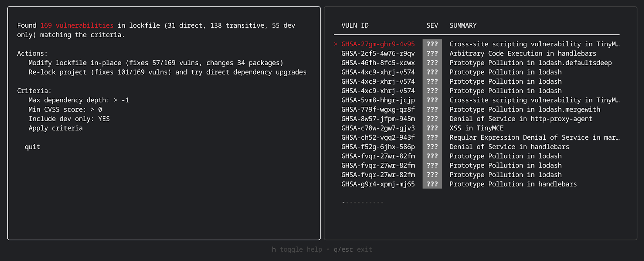The width and height of the screenshot is (644, 261).
Task: Click XSS in TinyMCE summary
Action: [x=477, y=128]
